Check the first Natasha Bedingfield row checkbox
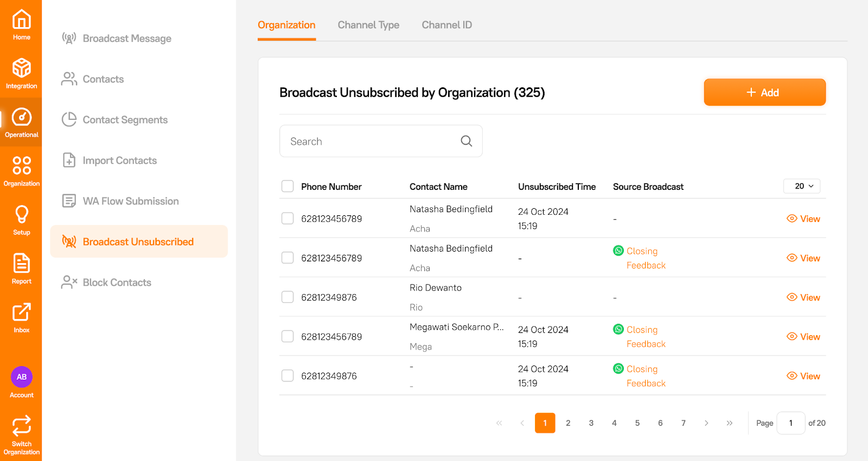This screenshot has height=461, width=868. [x=288, y=219]
